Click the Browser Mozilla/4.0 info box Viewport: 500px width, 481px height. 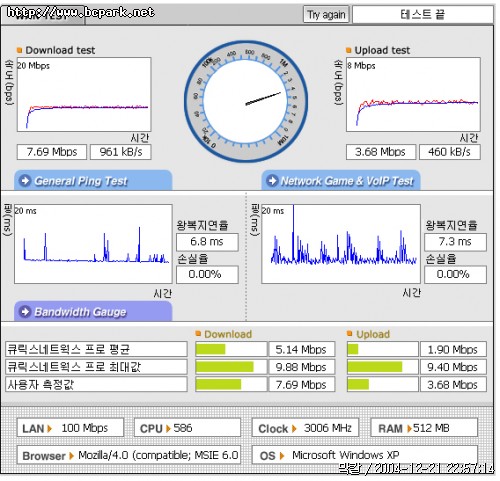point(129,455)
